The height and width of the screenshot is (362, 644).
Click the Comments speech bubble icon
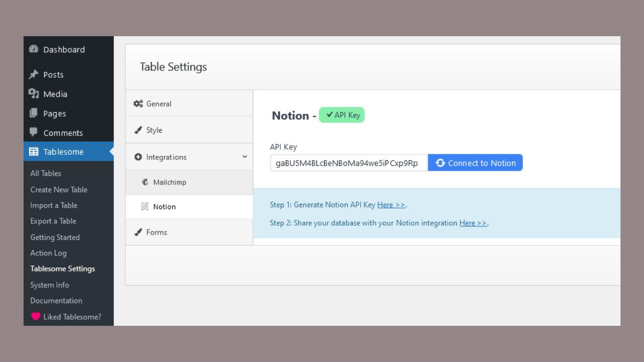coord(34,133)
